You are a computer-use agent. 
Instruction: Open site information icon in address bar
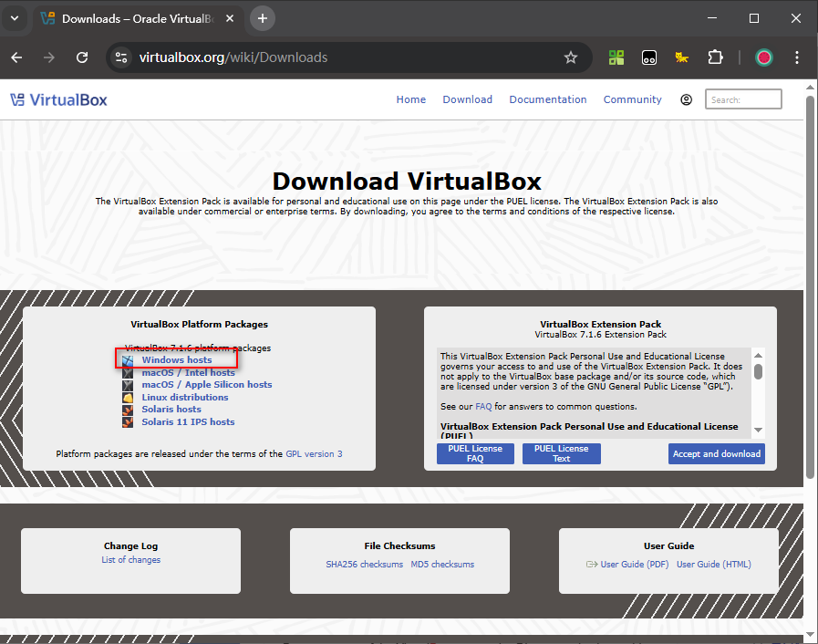[x=121, y=57]
